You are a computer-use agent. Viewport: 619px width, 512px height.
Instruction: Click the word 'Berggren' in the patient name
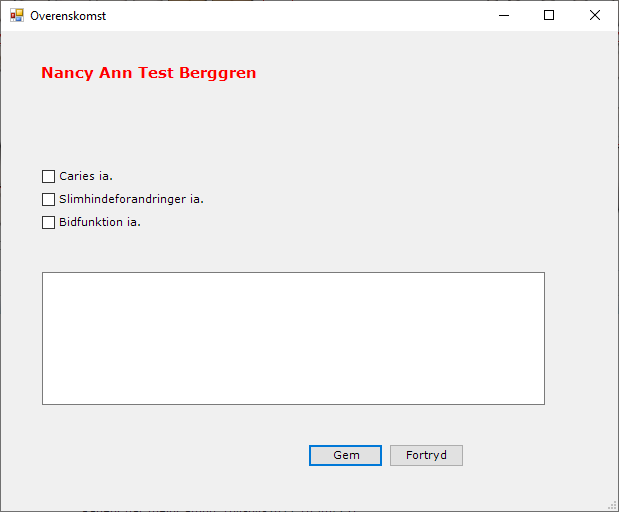pyautogui.click(x=217, y=73)
